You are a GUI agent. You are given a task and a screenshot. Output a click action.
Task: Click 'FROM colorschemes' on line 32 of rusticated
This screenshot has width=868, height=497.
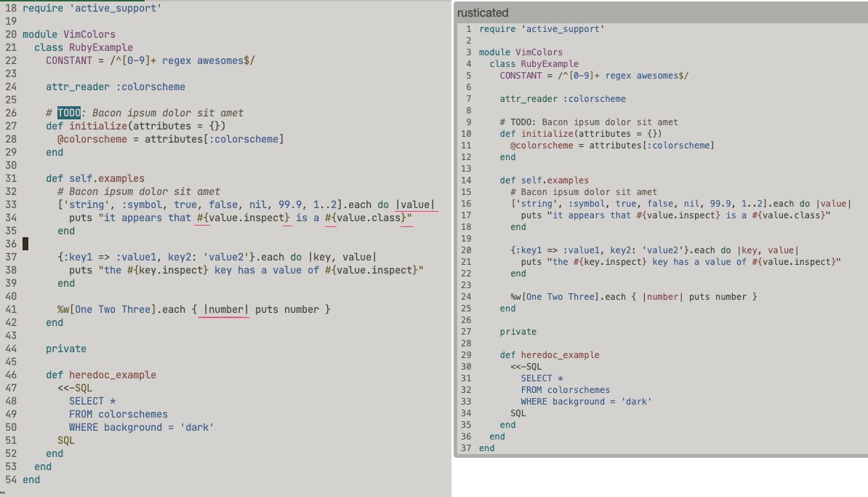[x=565, y=389]
